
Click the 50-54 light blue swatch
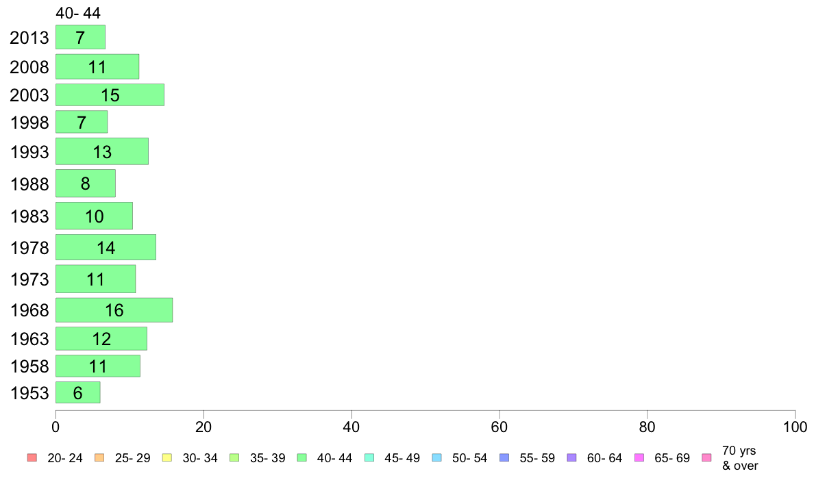(x=437, y=457)
